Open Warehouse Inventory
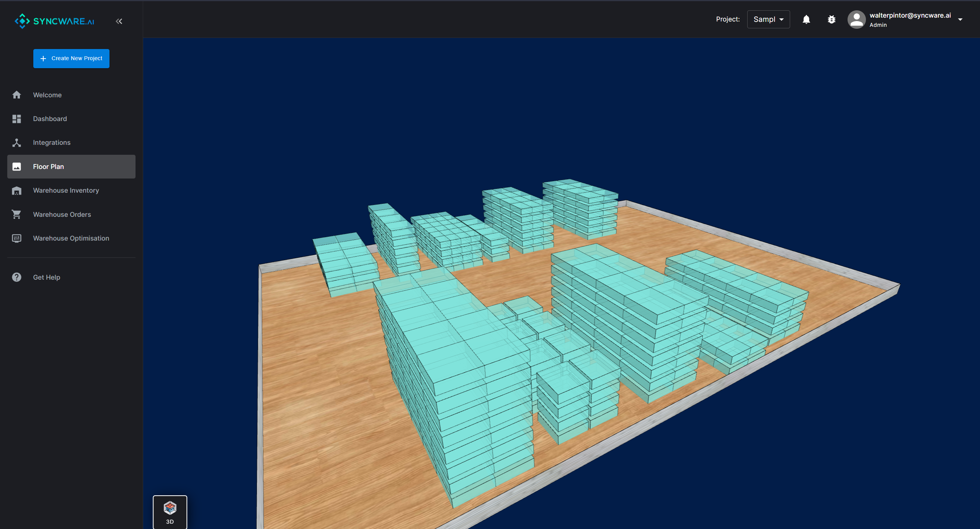Screen dimensions: 980x529 pyautogui.click(x=66, y=190)
